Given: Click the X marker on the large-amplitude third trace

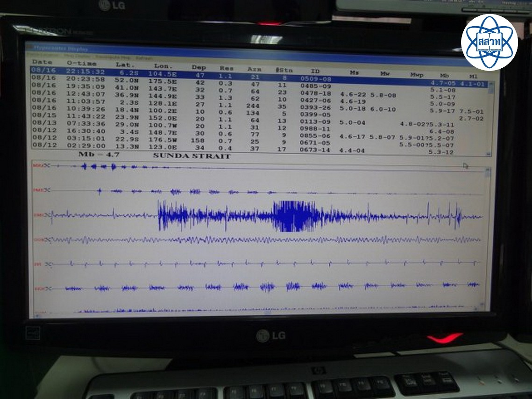Looking at the screenshot, I should pos(49,215).
